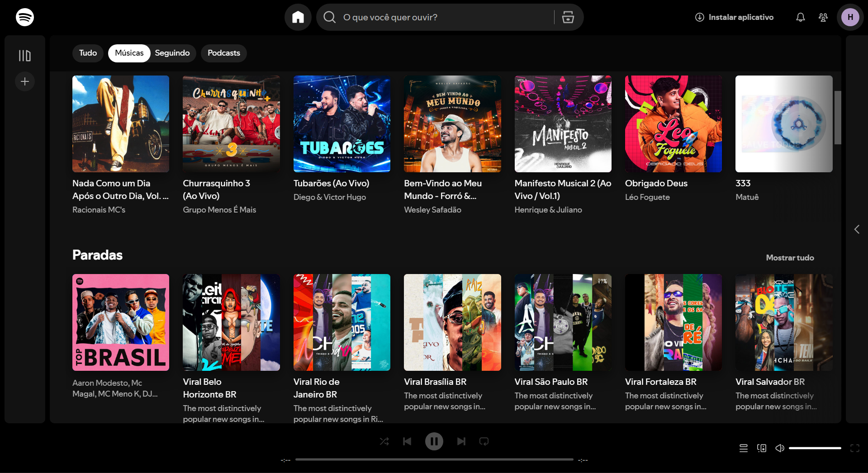Click Viral São Paulo BR title text
This screenshot has height=473, width=868.
point(551,382)
